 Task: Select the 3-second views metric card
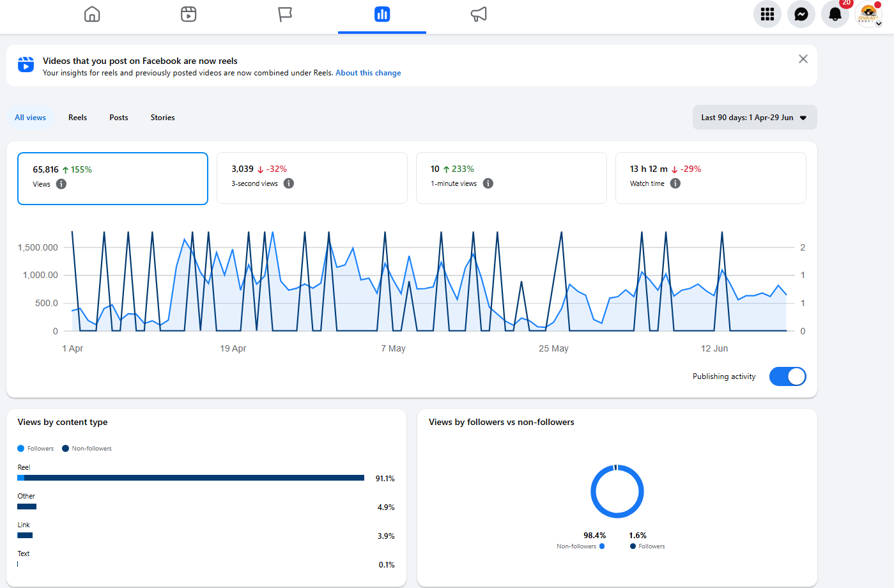pyautogui.click(x=312, y=178)
